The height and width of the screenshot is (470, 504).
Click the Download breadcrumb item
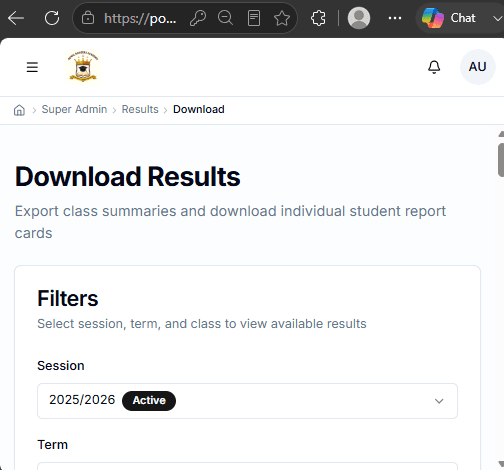199,109
